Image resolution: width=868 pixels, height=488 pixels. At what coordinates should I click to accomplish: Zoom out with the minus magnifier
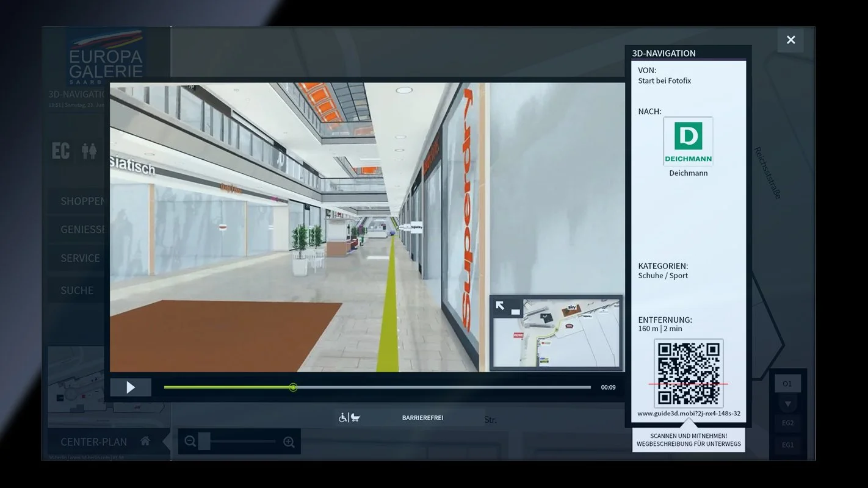(190, 442)
